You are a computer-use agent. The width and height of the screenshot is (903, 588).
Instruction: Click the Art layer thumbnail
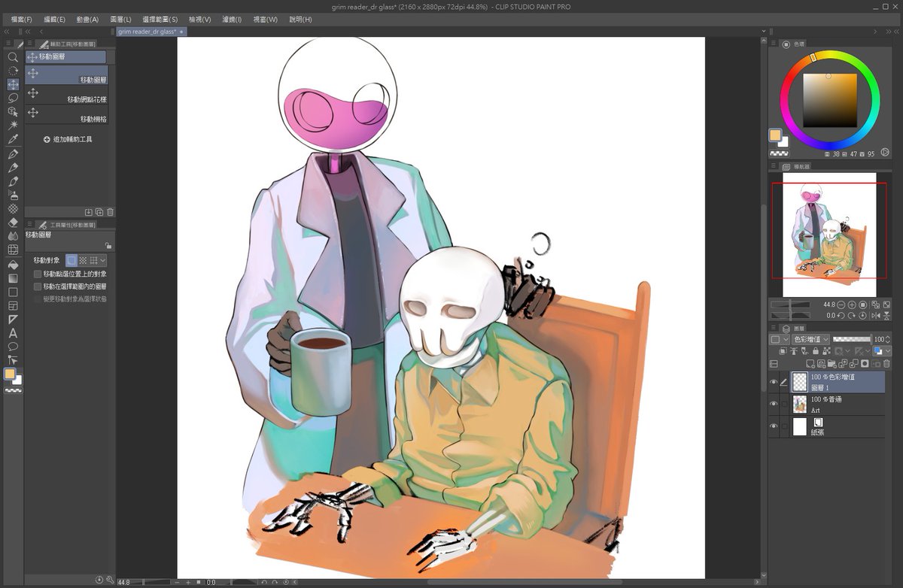[800, 405]
